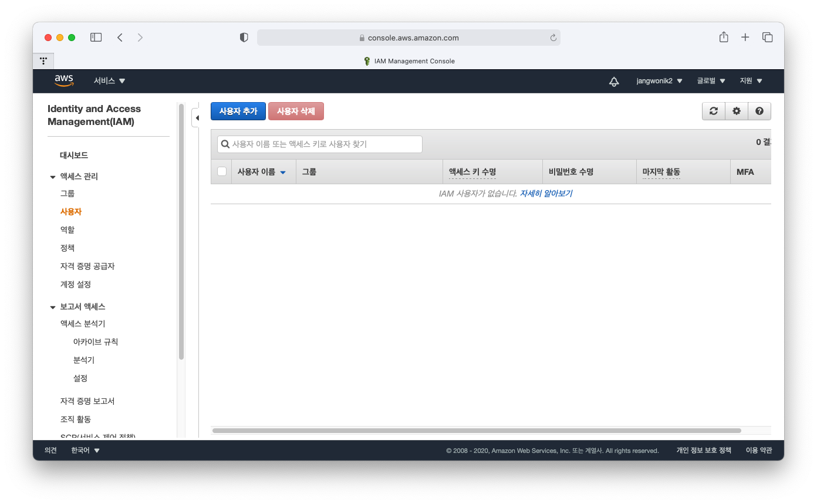The height and width of the screenshot is (504, 817).
Task: Open table settings gear icon
Action: 737,111
